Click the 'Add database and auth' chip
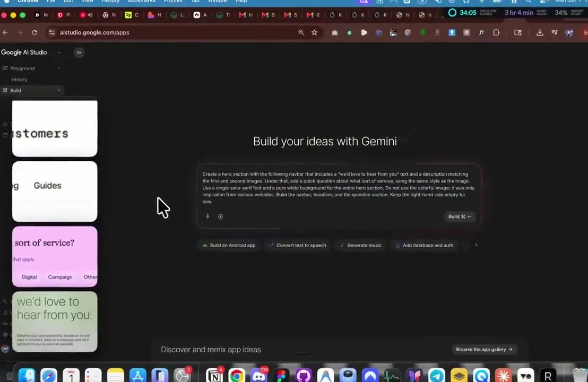This screenshot has height=382, width=588. pos(423,245)
